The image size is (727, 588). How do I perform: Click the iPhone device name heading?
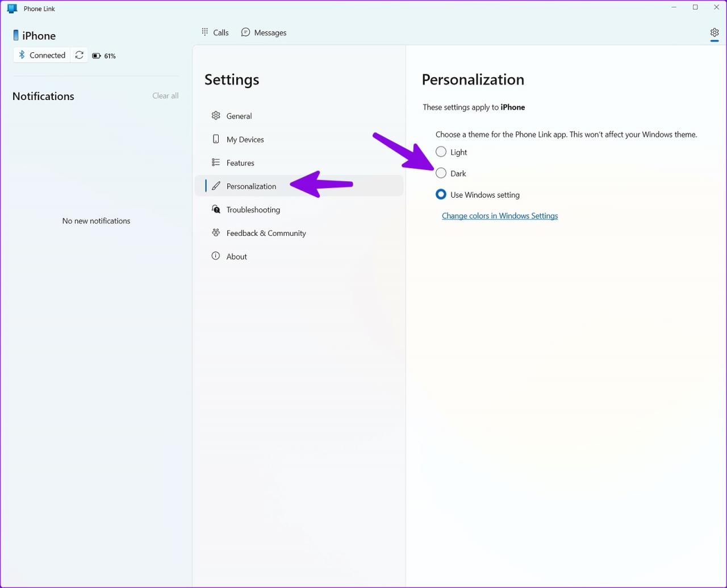point(39,36)
